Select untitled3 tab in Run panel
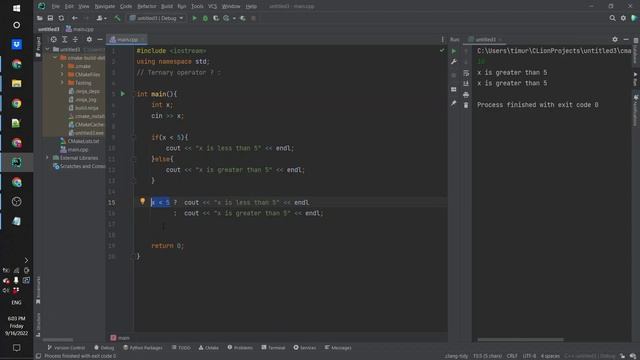Screen dimensions: 640x360 485,40
